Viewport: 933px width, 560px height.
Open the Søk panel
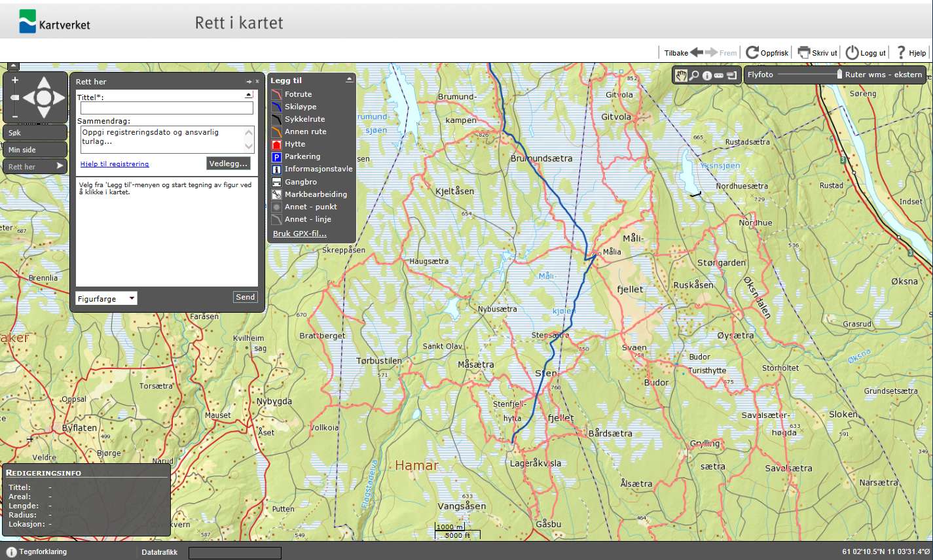[35, 133]
